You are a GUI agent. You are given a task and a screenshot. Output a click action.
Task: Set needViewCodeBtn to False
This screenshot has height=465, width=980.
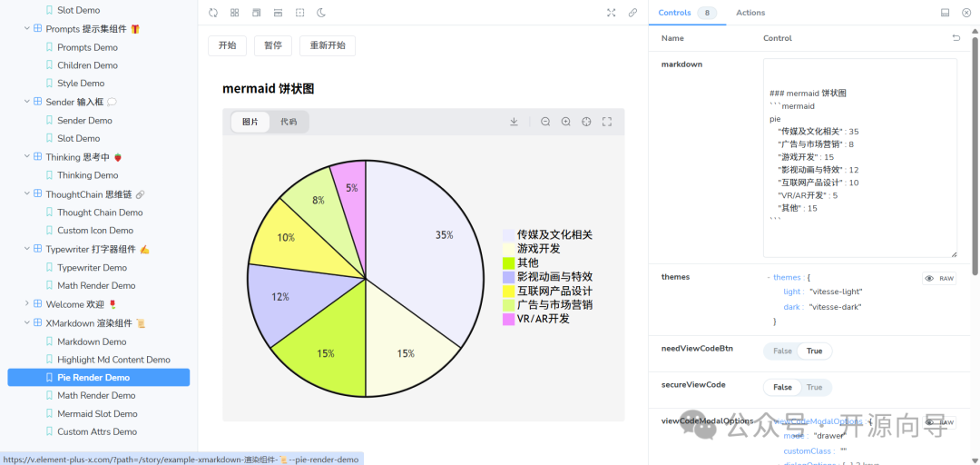pyautogui.click(x=782, y=351)
